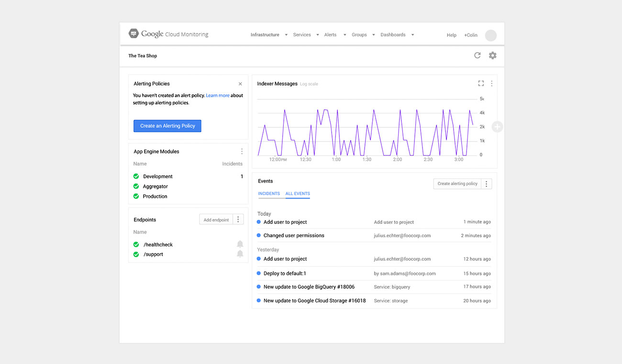Click the Google Cloud Monitoring logo
The width and height of the screenshot is (622, 364).
(x=133, y=34)
